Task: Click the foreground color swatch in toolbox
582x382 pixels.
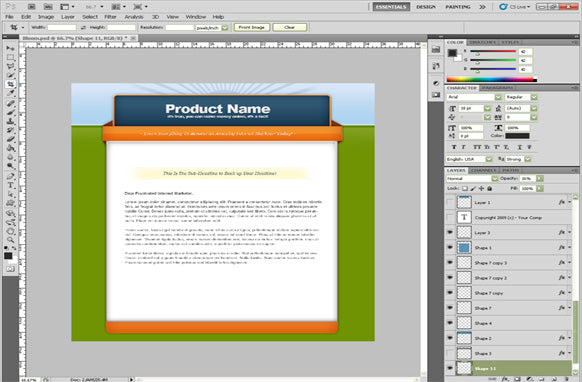Action: click(x=8, y=256)
